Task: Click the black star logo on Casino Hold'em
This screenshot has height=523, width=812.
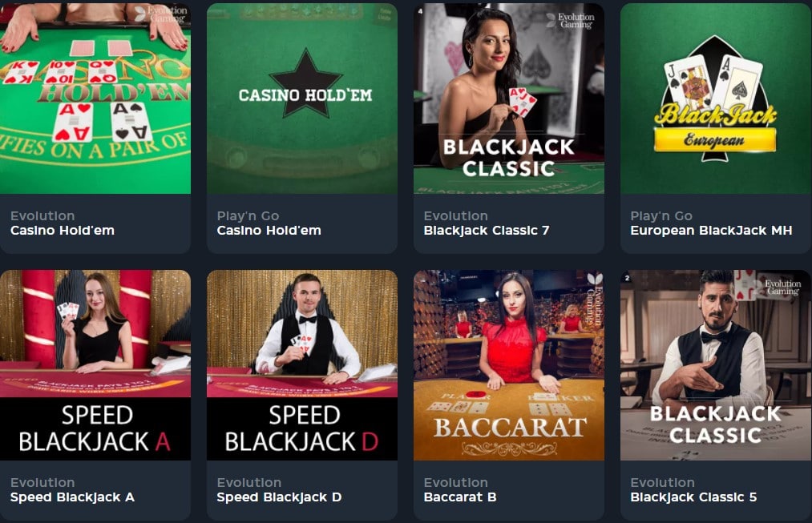Action: (305, 82)
